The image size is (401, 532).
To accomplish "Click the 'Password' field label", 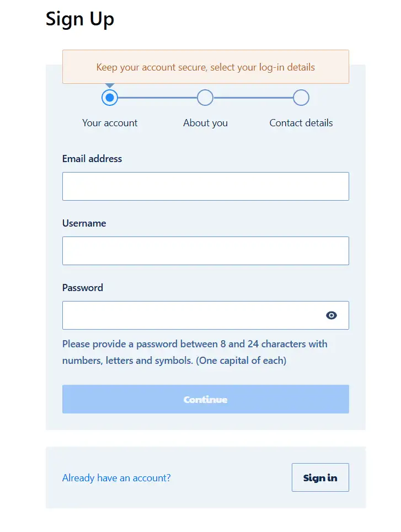I will point(83,288).
